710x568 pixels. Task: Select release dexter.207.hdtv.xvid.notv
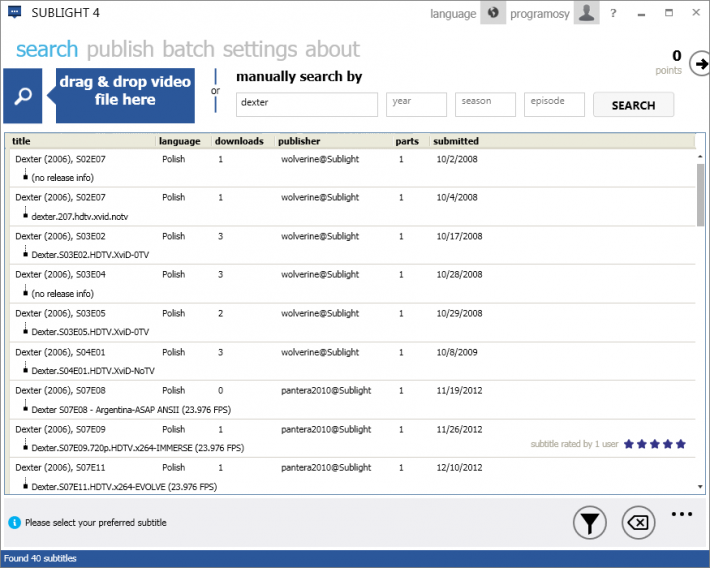(80, 217)
